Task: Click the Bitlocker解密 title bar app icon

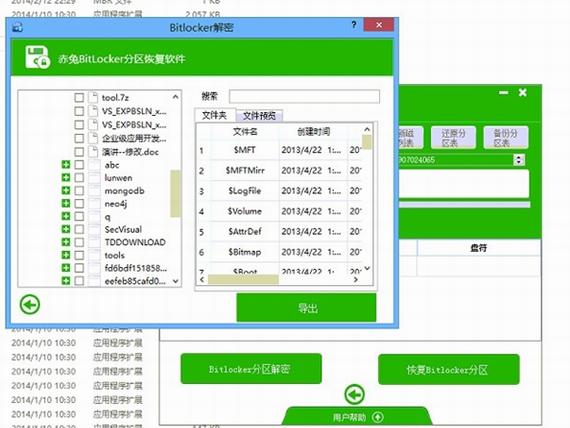Action: pyautogui.click(x=17, y=27)
